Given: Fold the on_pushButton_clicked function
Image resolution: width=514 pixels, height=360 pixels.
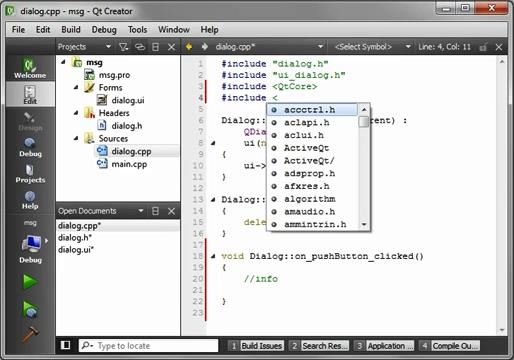Looking at the screenshot, I should [213, 256].
